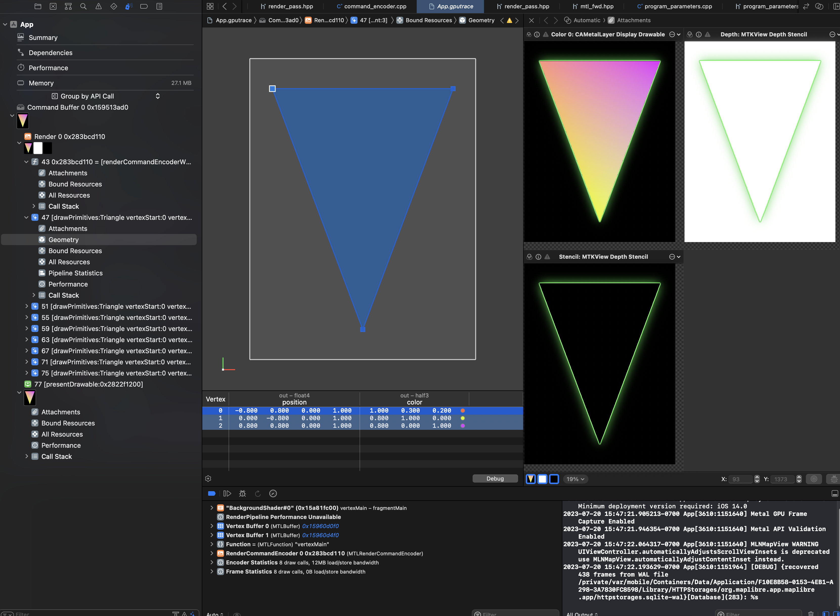Toggle the black stencil attachment thumbnail button
The width and height of the screenshot is (840, 616).
coord(554,479)
